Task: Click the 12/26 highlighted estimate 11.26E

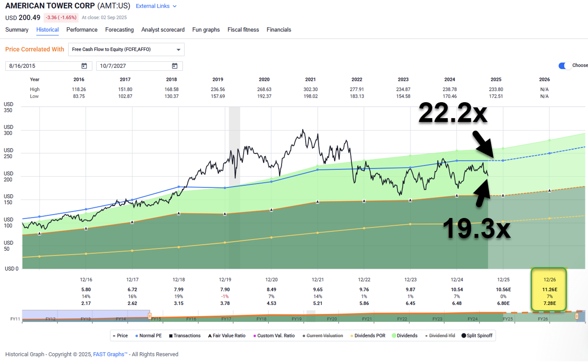Action: [x=550, y=289]
